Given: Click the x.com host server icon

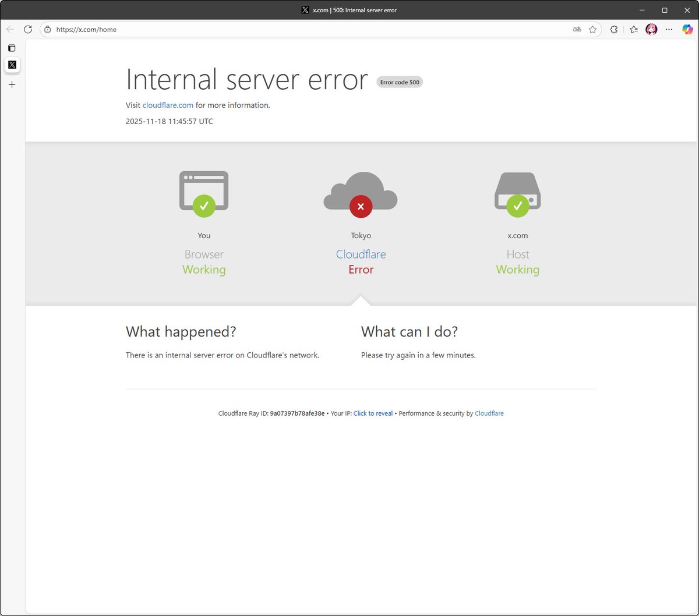Looking at the screenshot, I should coord(518,194).
